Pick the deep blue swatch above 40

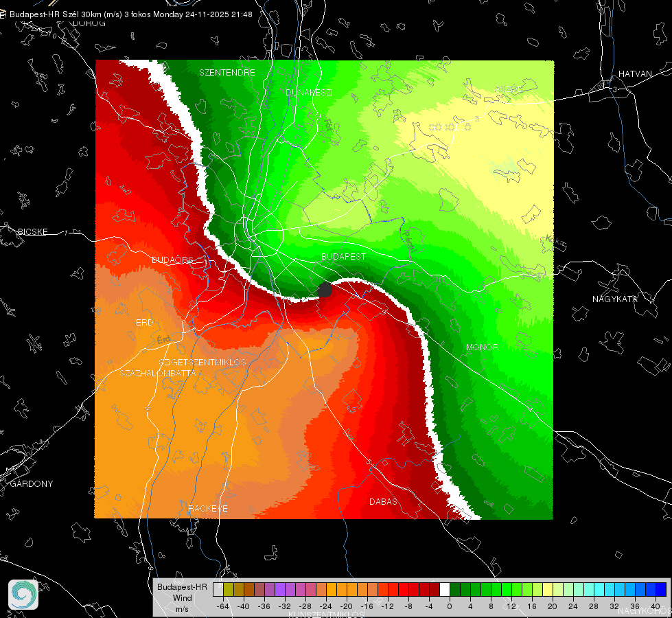tap(661, 589)
